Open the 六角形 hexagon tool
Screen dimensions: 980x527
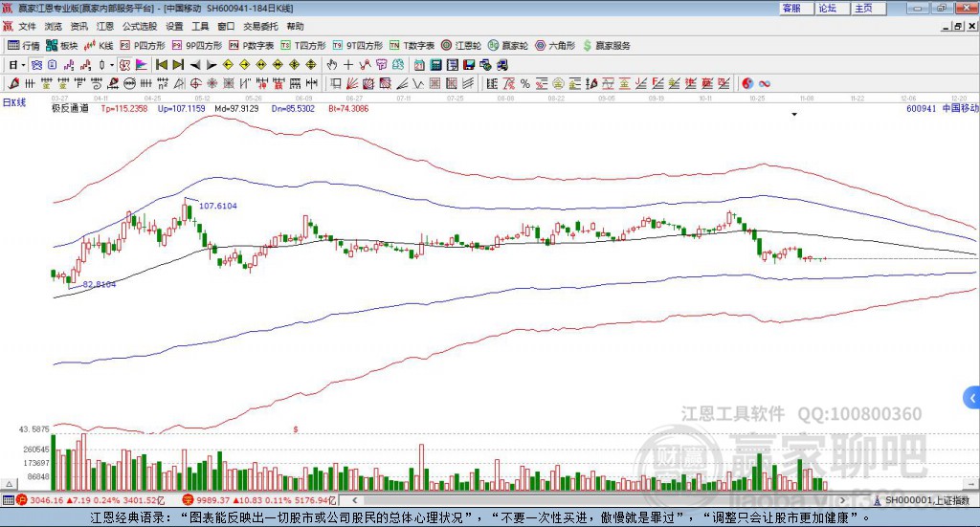tap(555, 46)
